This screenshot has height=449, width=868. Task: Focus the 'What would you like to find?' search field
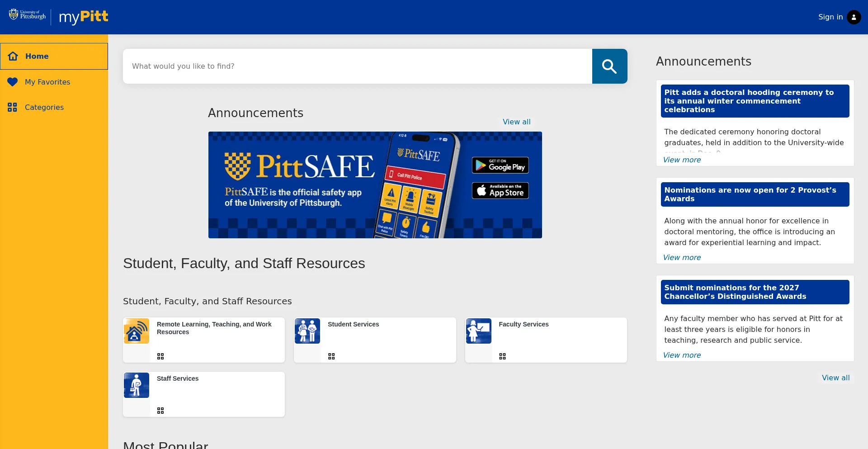(x=358, y=66)
